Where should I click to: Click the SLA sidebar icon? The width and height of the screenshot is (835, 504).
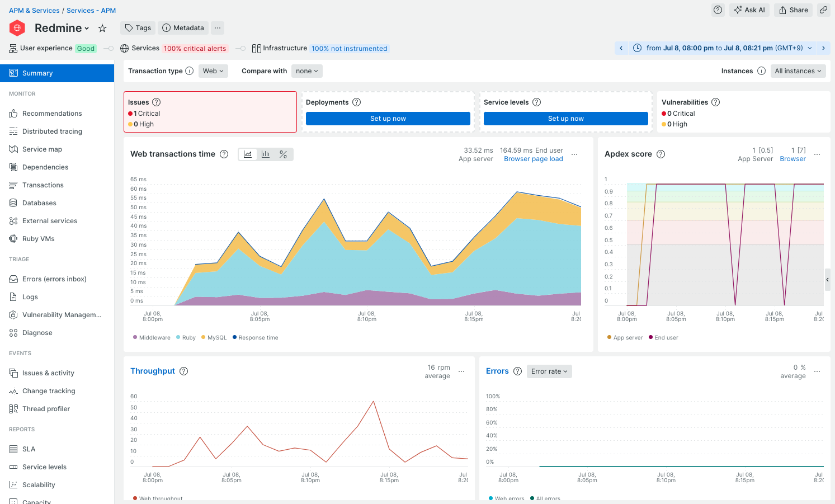click(x=13, y=449)
